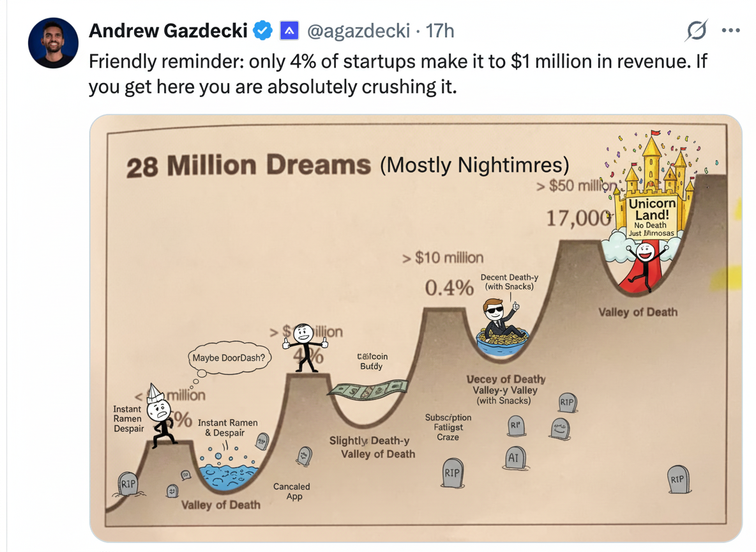Image resolution: width=756 pixels, height=552 pixels.
Task: Open the Andrew Gazdecki display name link
Action: click(168, 30)
